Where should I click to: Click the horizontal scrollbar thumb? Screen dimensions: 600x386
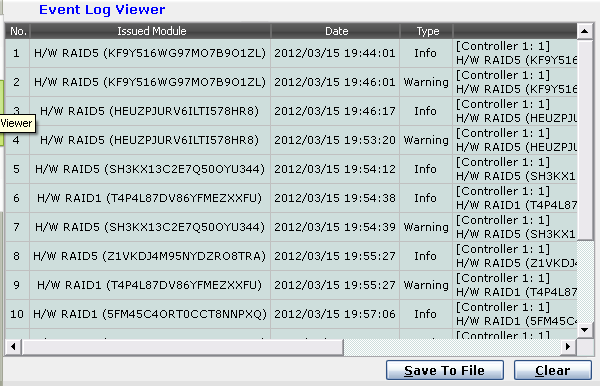click(183, 347)
